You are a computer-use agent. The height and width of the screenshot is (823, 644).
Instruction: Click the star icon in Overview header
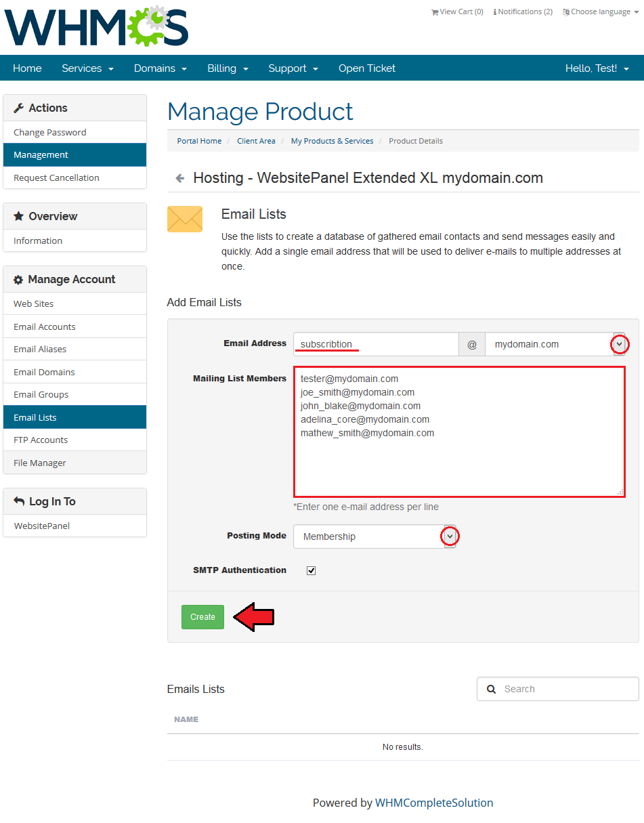tap(19, 216)
